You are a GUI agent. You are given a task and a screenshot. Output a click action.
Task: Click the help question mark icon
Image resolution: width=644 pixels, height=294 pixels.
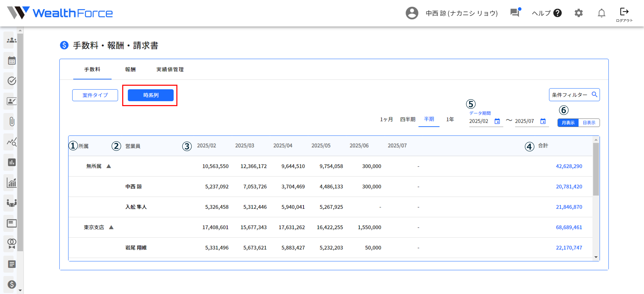[x=557, y=13]
